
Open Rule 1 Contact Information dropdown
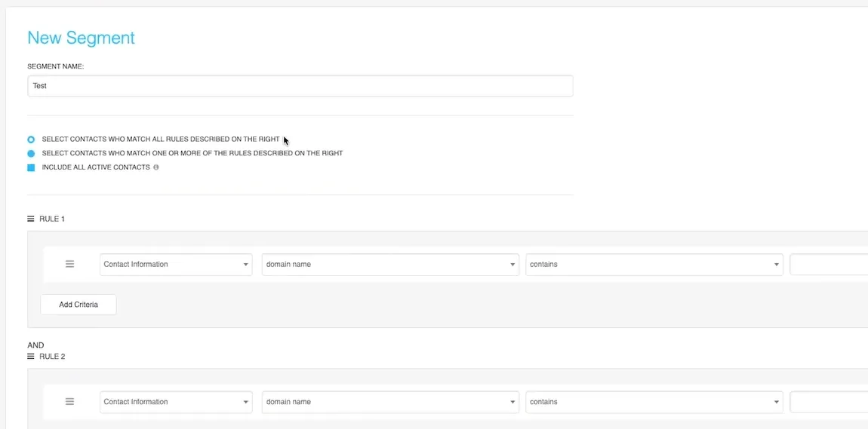click(x=176, y=264)
